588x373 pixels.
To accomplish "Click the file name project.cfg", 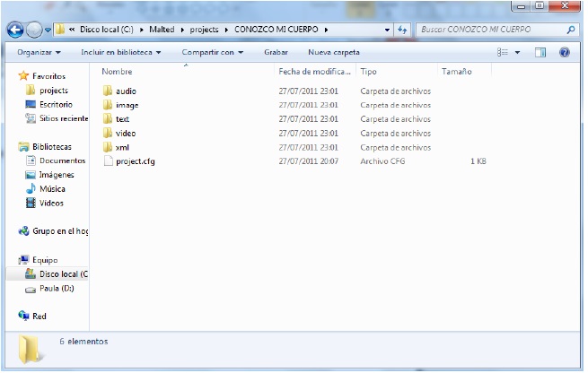I will click(136, 161).
